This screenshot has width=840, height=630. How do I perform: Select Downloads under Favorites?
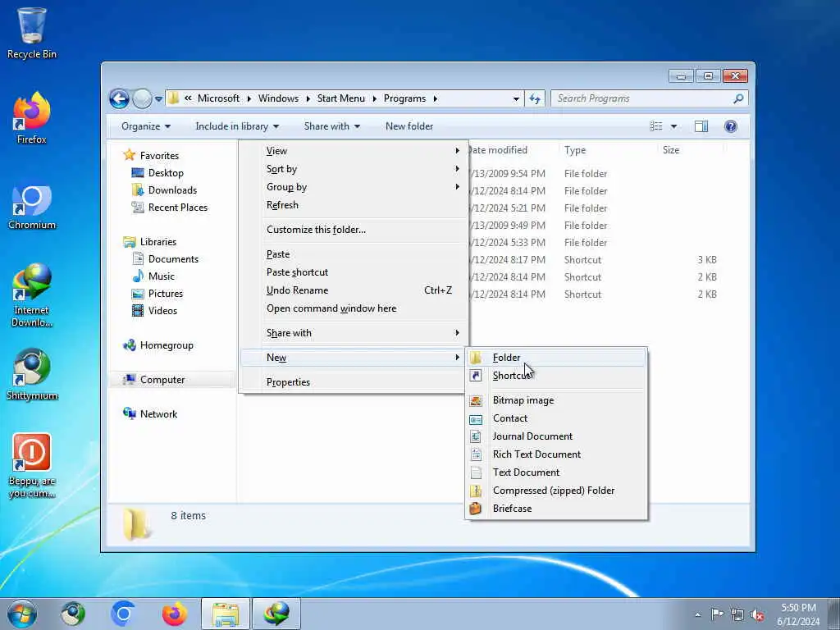coord(172,190)
